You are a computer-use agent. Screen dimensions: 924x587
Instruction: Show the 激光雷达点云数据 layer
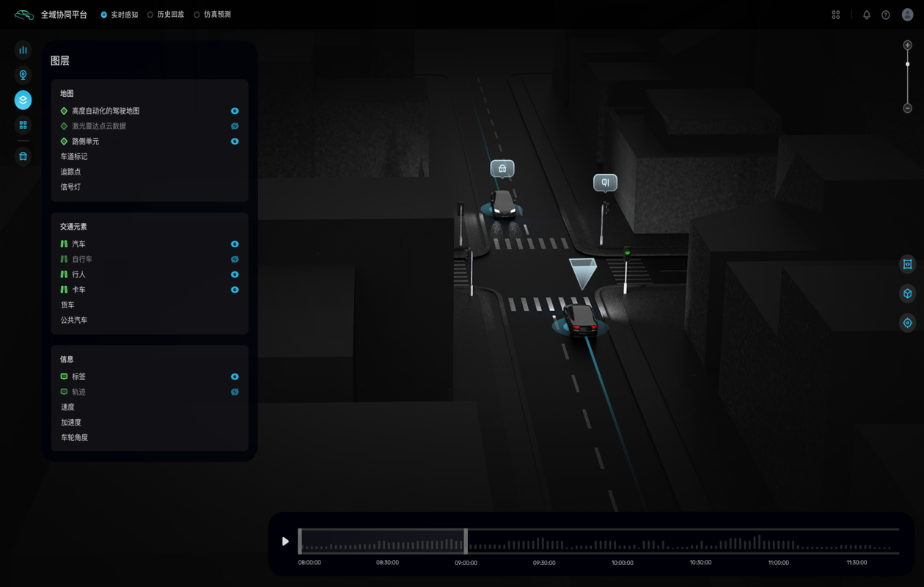[x=235, y=126]
